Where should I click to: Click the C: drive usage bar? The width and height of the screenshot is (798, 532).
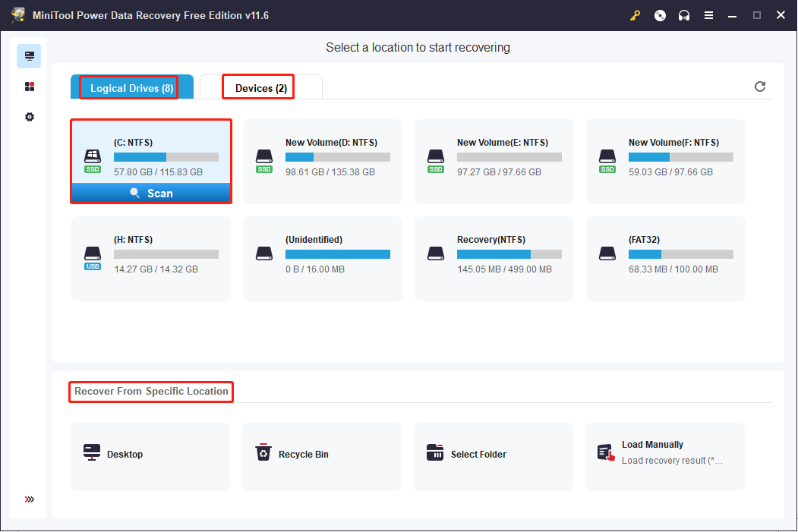(166, 157)
